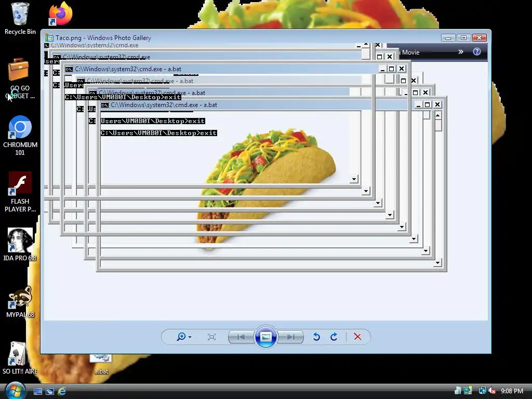Open the Windows Start orb

(x=15, y=391)
